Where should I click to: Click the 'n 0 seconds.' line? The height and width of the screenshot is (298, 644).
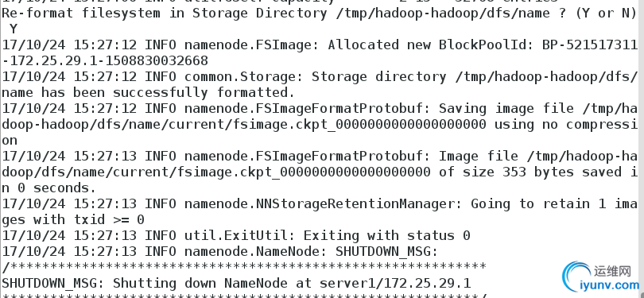[48, 188]
